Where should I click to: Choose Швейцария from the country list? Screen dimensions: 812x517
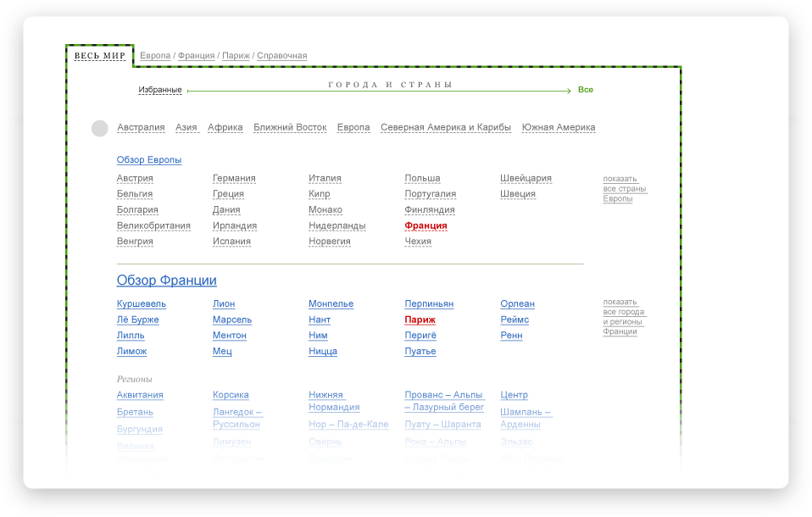pos(526,179)
